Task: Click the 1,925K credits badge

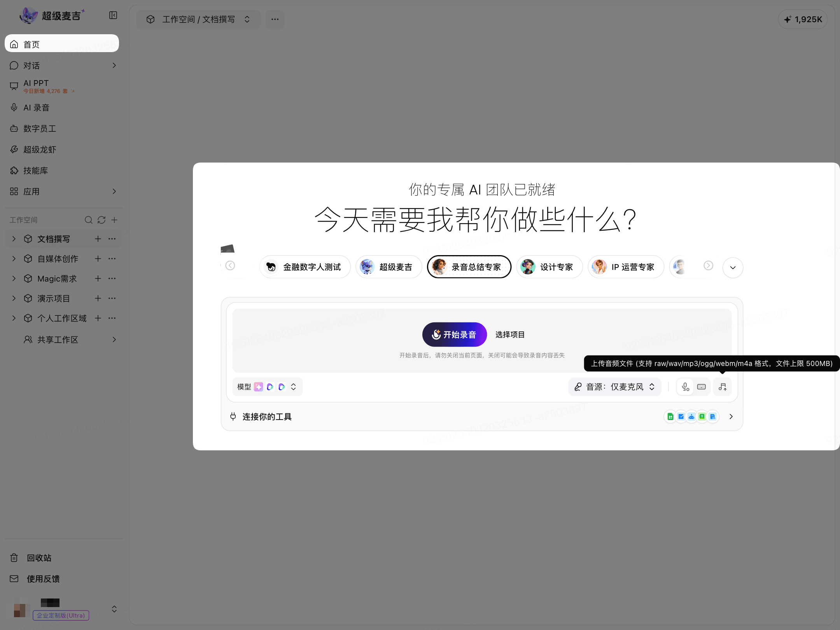Action: tap(803, 19)
